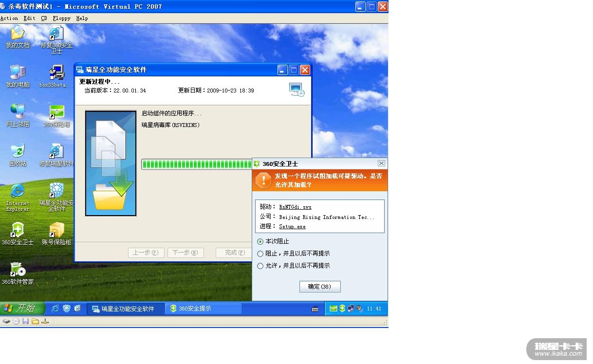Click the 当前版本：22.00.01.34 text
Screen dimensions: 593x364
(115, 91)
